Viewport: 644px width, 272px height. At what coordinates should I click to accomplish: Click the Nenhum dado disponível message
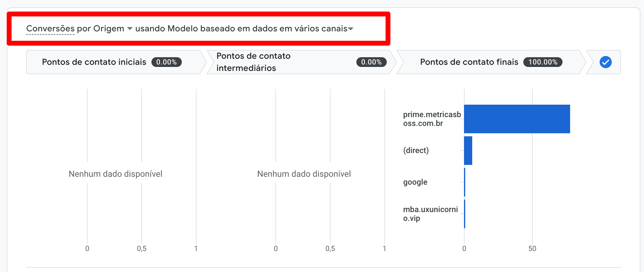116,174
